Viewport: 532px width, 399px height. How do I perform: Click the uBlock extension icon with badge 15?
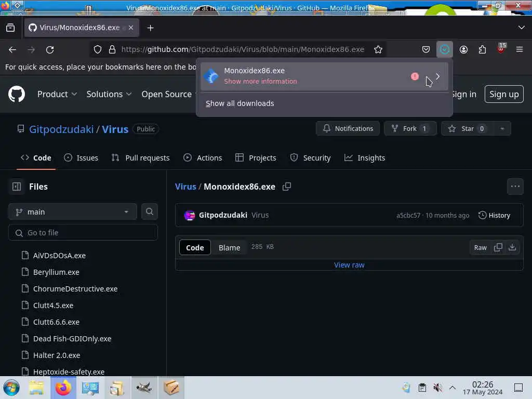point(501,49)
